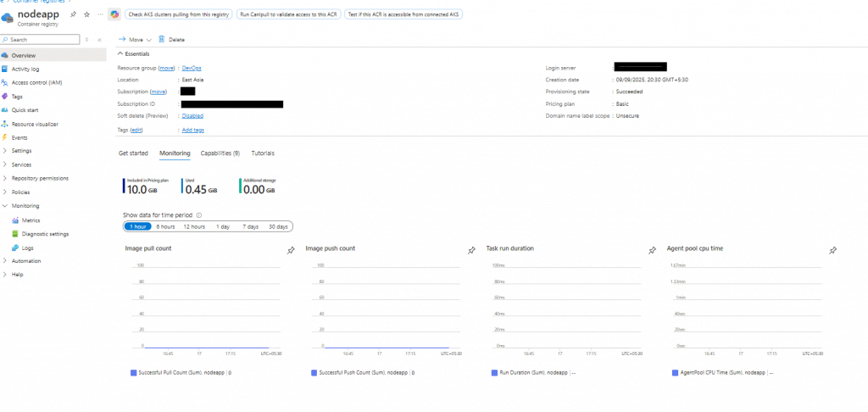Select the 30 days time period
Viewport: 868px width, 412px height.
pyautogui.click(x=278, y=226)
